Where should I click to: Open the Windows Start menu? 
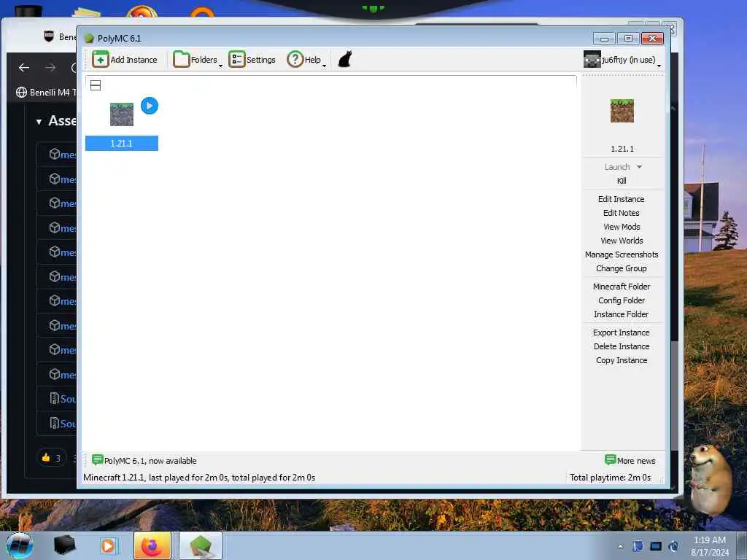pyautogui.click(x=20, y=545)
